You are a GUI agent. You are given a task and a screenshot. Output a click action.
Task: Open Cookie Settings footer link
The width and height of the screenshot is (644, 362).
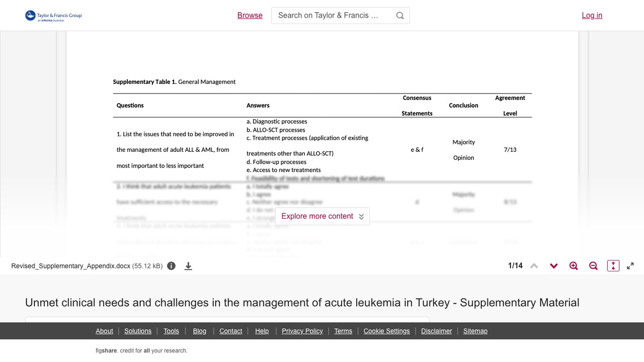click(387, 331)
